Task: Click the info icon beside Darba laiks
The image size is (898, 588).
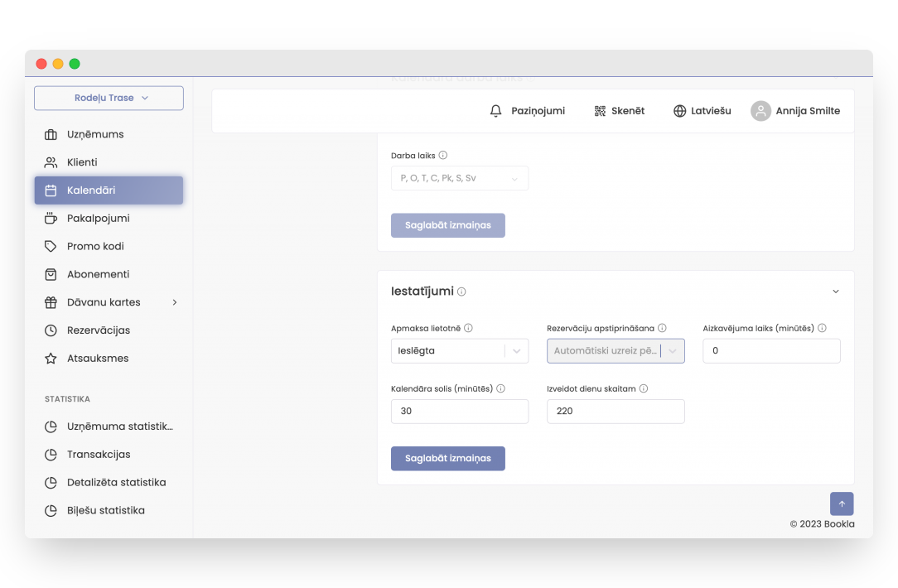Action: tap(443, 155)
